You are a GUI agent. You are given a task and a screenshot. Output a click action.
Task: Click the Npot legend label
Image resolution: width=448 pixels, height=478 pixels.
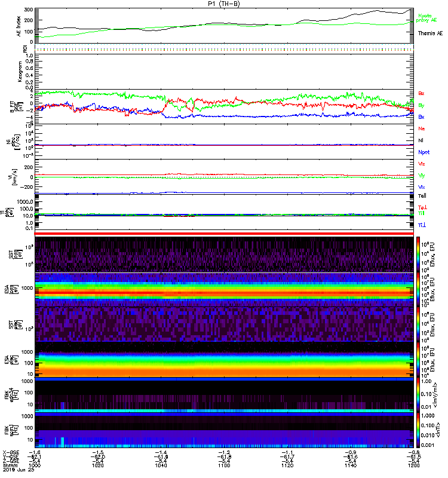click(x=424, y=152)
